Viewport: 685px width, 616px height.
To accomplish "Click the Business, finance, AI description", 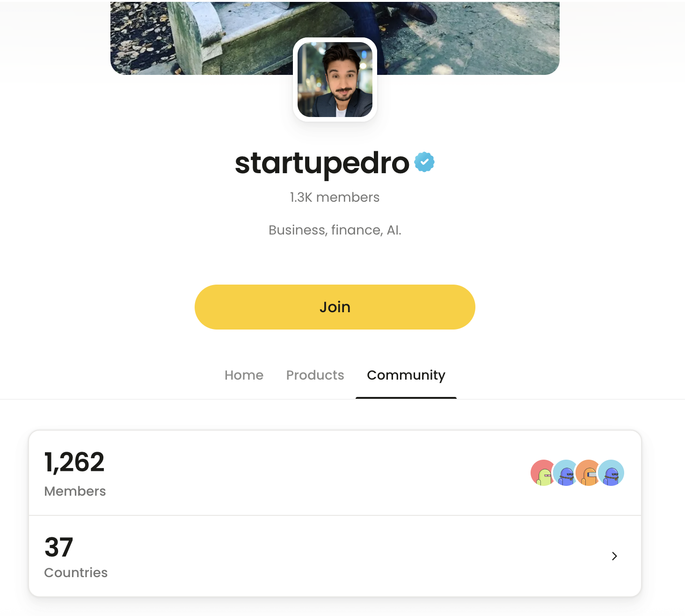I will 335,230.
